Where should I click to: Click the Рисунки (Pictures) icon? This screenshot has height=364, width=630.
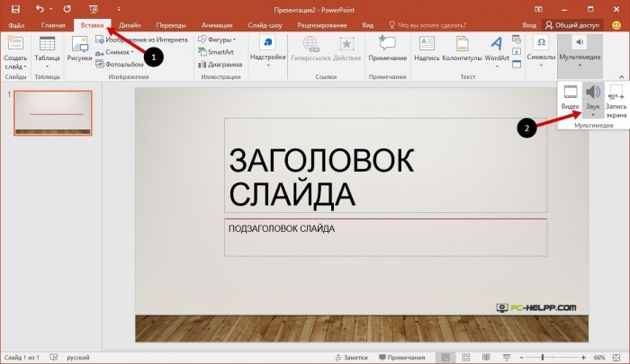tap(79, 49)
